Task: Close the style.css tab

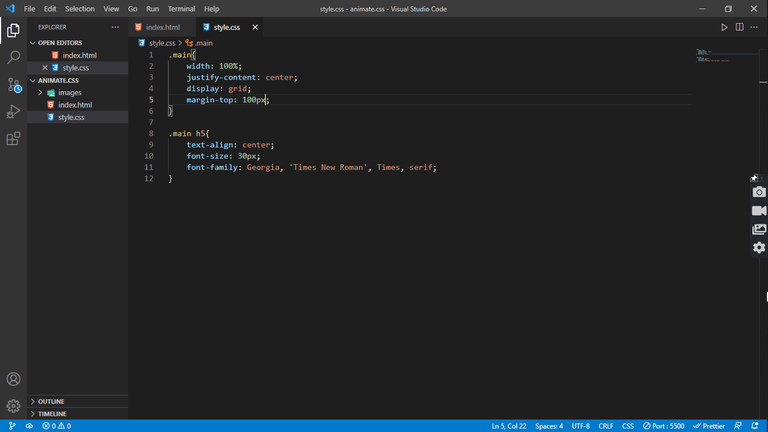Action: pyautogui.click(x=255, y=27)
